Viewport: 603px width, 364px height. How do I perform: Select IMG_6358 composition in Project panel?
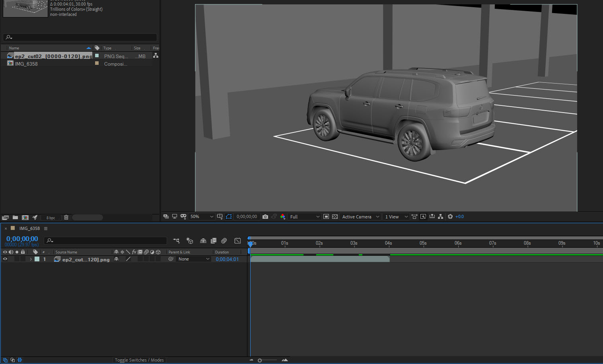point(26,64)
